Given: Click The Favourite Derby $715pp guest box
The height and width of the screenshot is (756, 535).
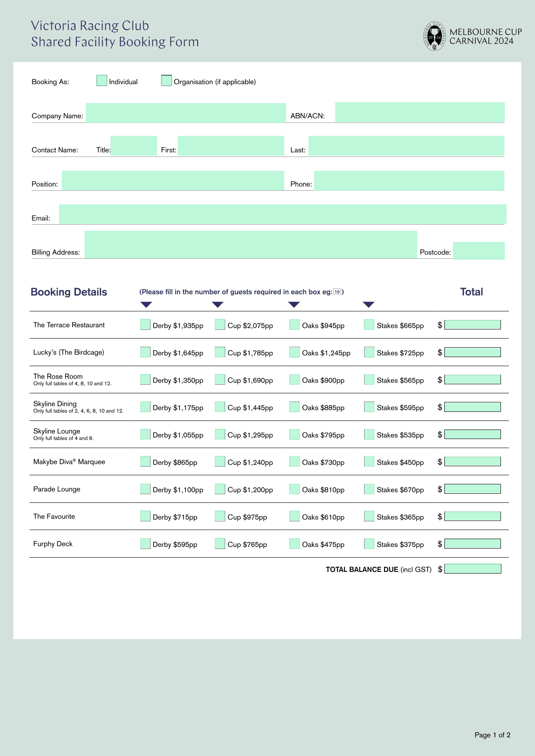Looking at the screenshot, I should [x=145, y=516].
